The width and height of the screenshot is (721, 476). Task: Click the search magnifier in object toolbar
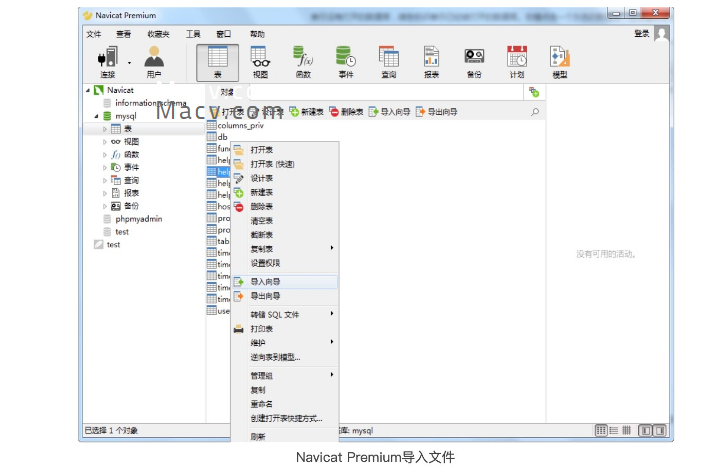[535, 112]
